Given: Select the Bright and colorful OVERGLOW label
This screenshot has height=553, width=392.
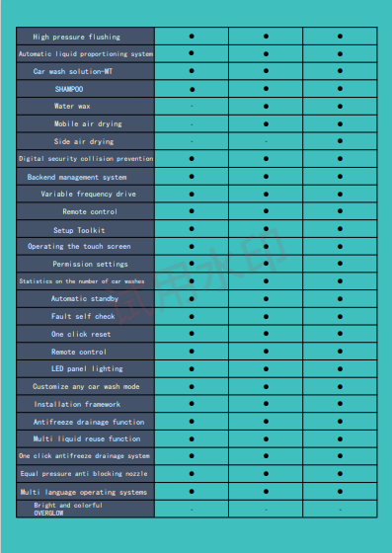Looking at the screenshot, I should 68,510.
